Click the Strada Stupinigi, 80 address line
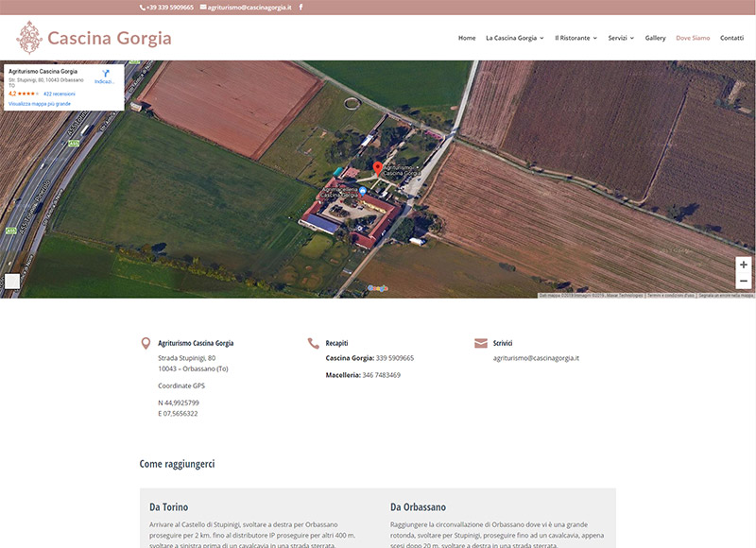756x548 pixels. (187, 358)
